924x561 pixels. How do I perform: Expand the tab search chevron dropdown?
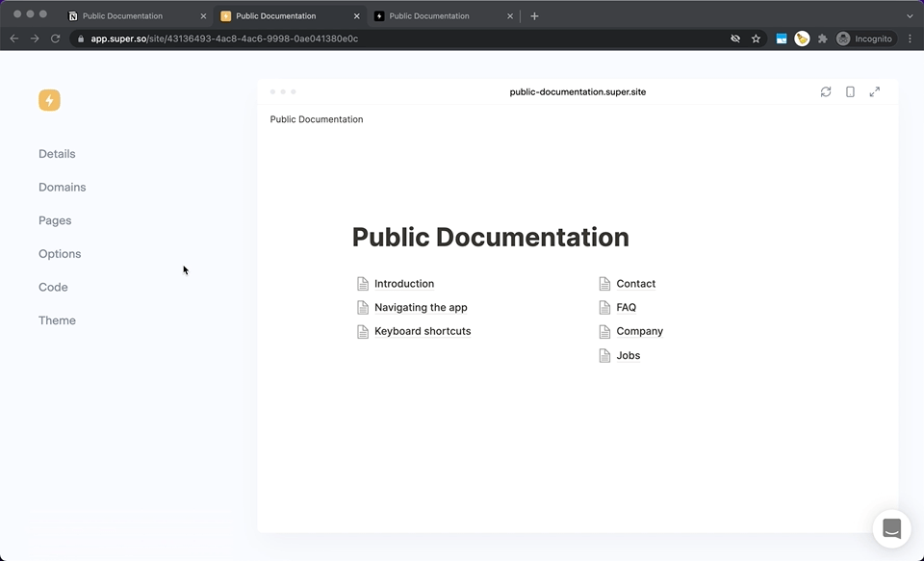point(910,15)
